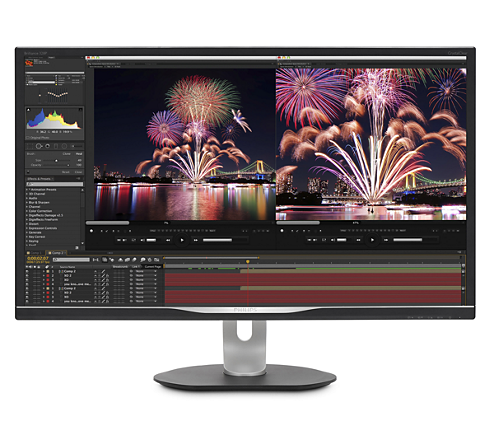This screenshot has width=494, height=435.
Task: Open Parent dropdown for topmost timeline layer
Action: click(x=146, y=271)
